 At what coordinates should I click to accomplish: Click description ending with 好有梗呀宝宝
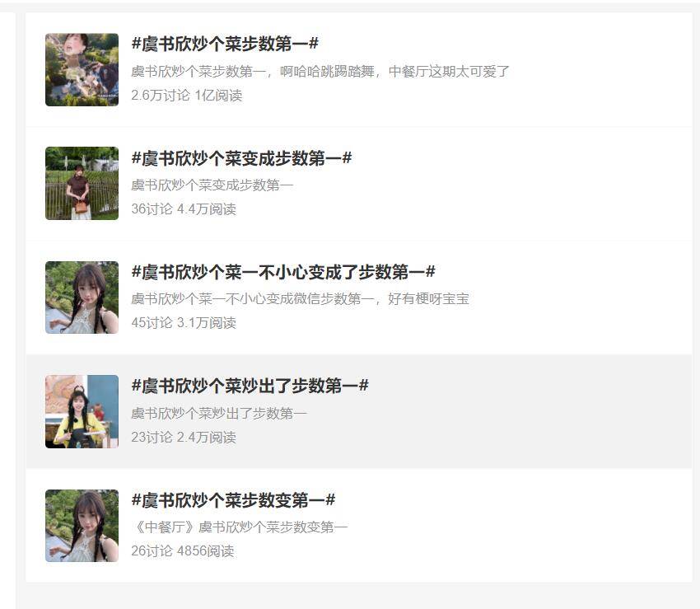tap(300, 299)
